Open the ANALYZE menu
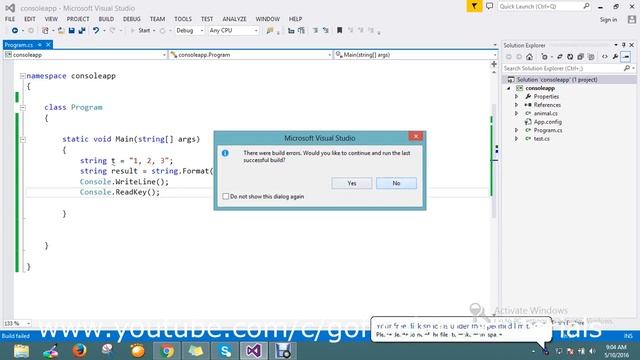 pyautogui.click(x=234, y=19)
